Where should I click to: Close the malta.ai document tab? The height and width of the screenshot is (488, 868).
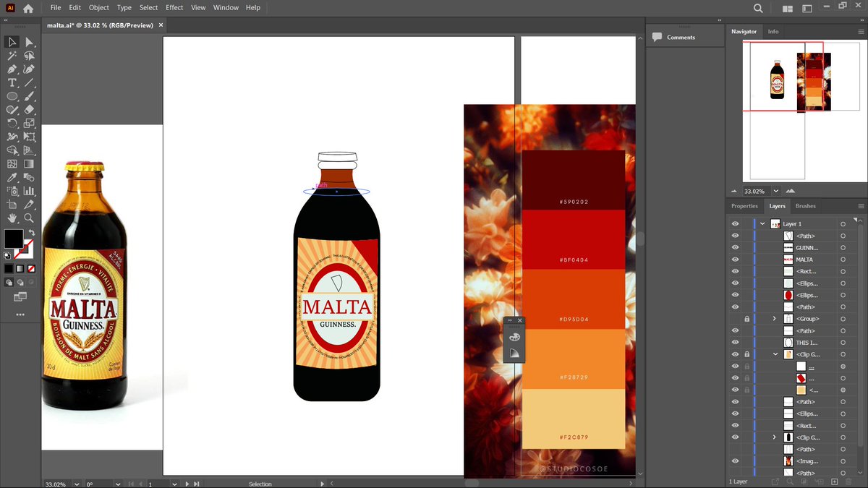pyautogui.click(x=161, y=25)
